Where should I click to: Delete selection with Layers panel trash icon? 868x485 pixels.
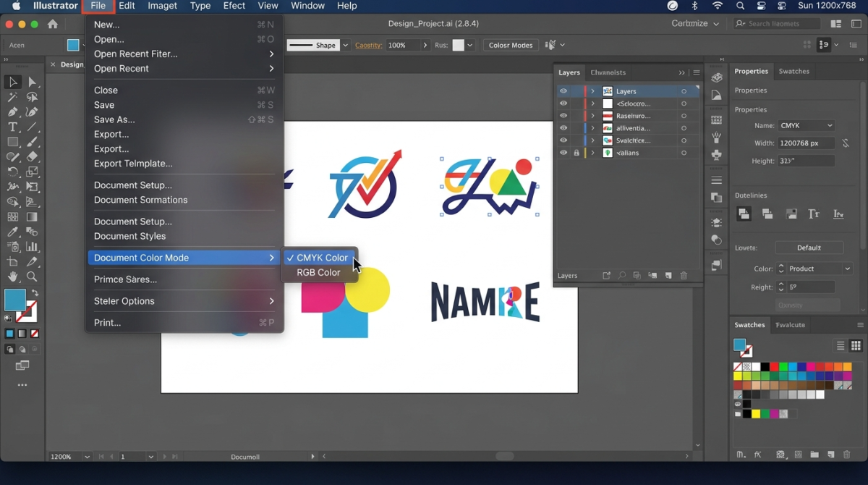point(684,276)
